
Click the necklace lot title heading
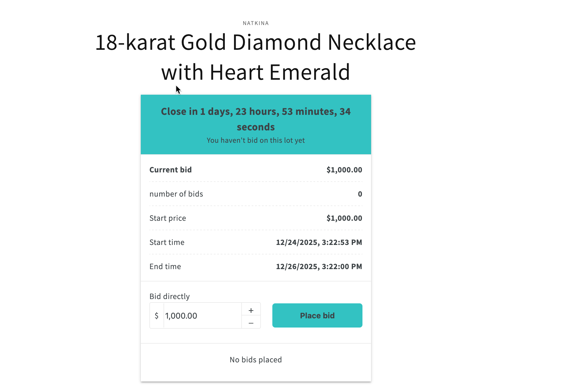click(256, 57)
